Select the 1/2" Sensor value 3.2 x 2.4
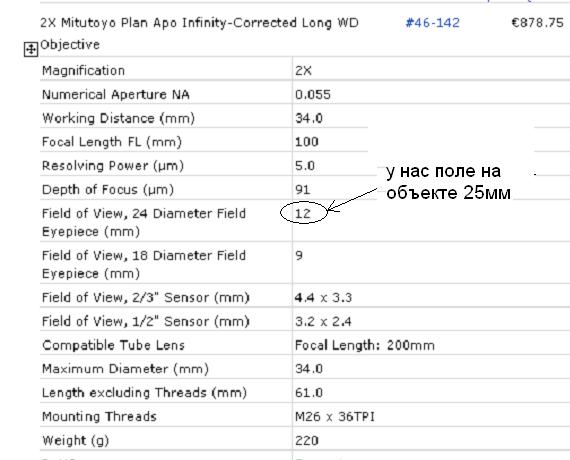 (323, 321)
